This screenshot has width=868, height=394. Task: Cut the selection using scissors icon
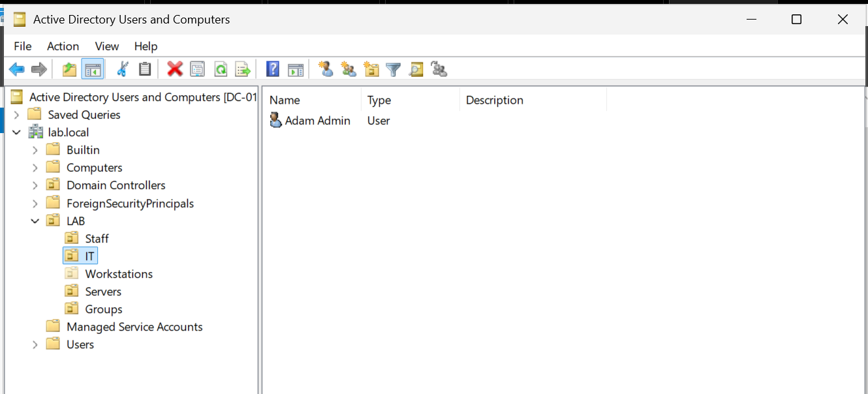click(x=122, y=69)
